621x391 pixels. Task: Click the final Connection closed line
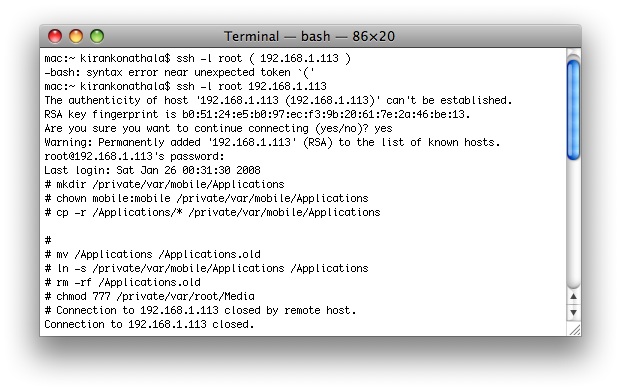pos(149,324)
